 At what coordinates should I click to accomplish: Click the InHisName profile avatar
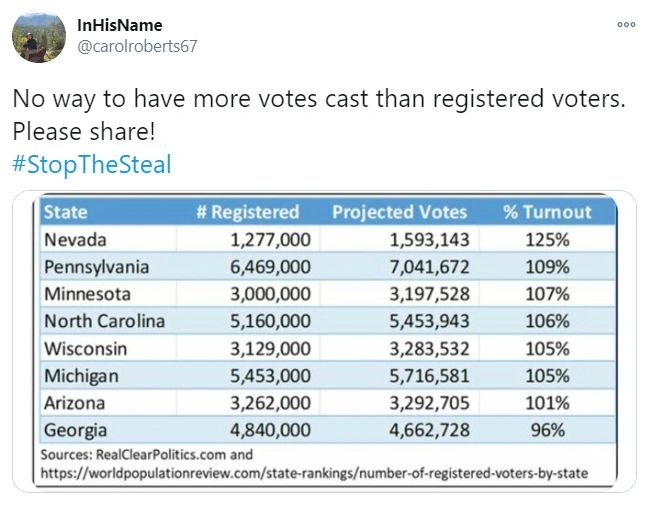[x=39, y=38]
